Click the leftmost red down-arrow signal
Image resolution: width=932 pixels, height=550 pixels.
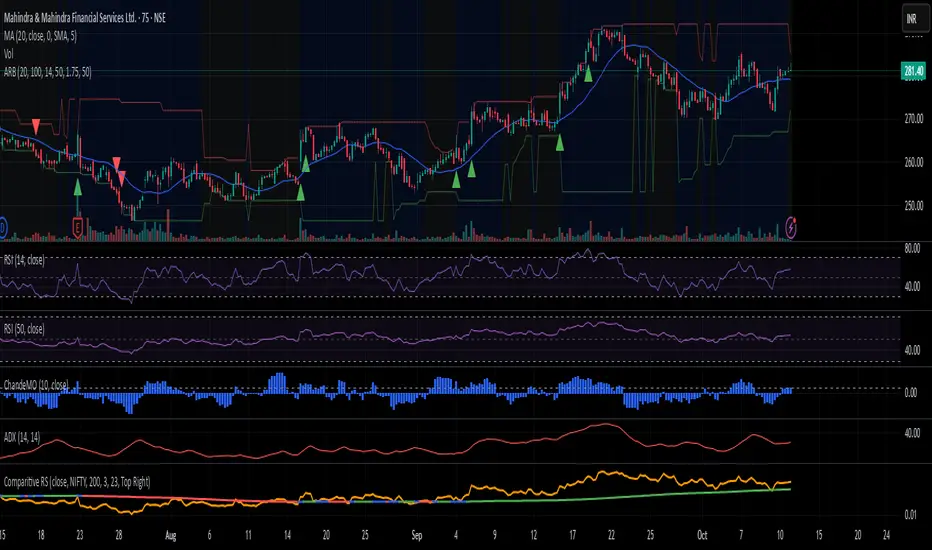click(x=37, y=125)
